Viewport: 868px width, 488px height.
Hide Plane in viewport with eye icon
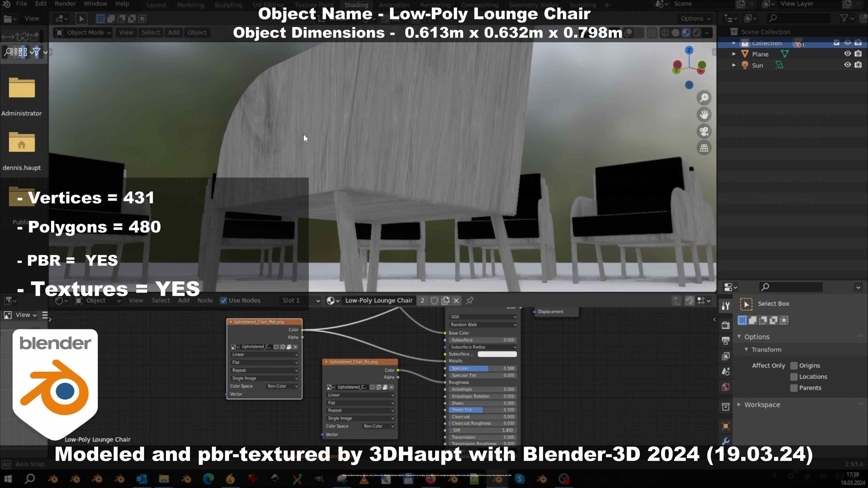[x=847, y=54]
